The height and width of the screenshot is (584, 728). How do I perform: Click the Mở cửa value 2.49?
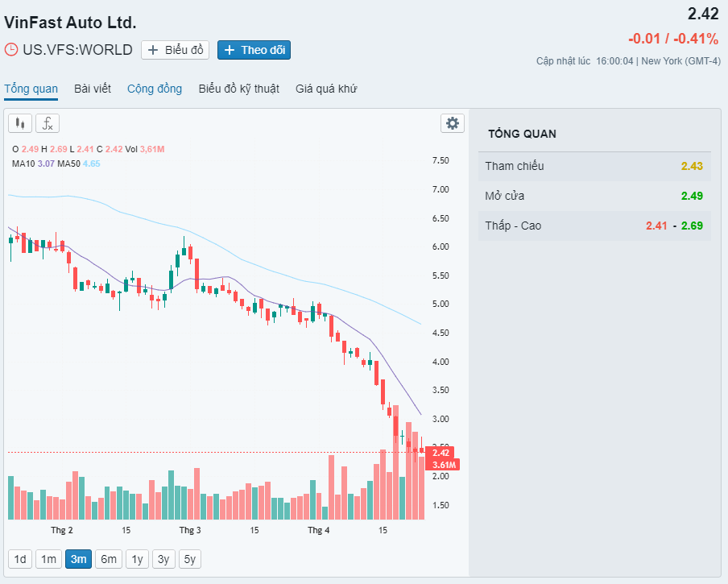[692, 196]
